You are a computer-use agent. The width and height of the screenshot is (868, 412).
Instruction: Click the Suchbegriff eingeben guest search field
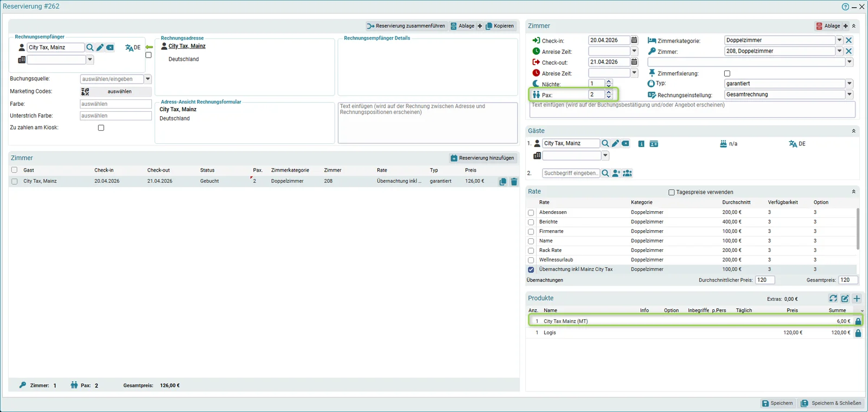[571, 173]
